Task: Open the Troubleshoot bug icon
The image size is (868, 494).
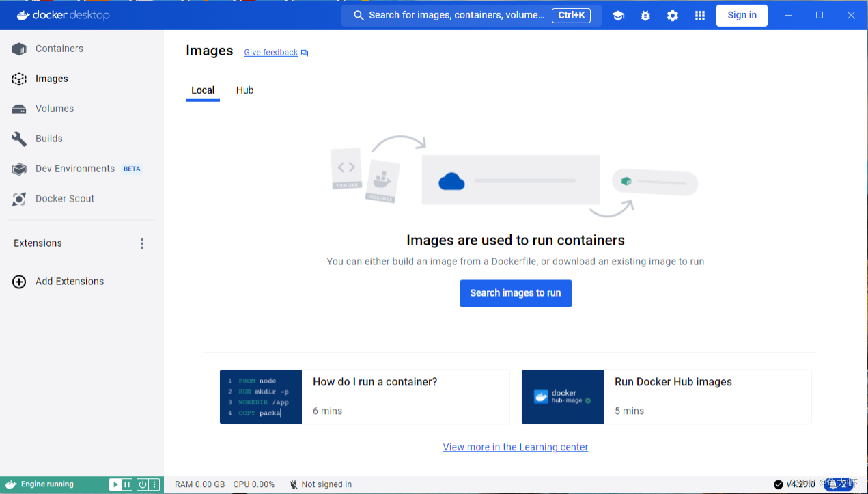Action: tap(645, 16)
